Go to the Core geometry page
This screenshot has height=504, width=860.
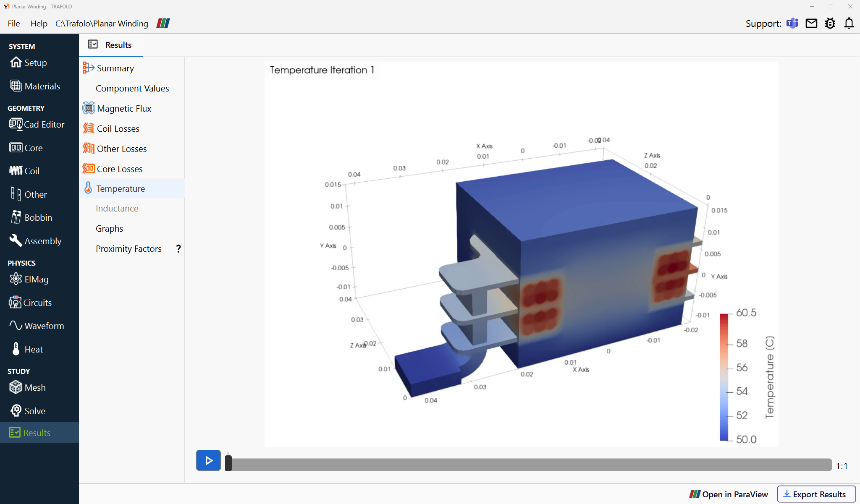coord(26,148)
